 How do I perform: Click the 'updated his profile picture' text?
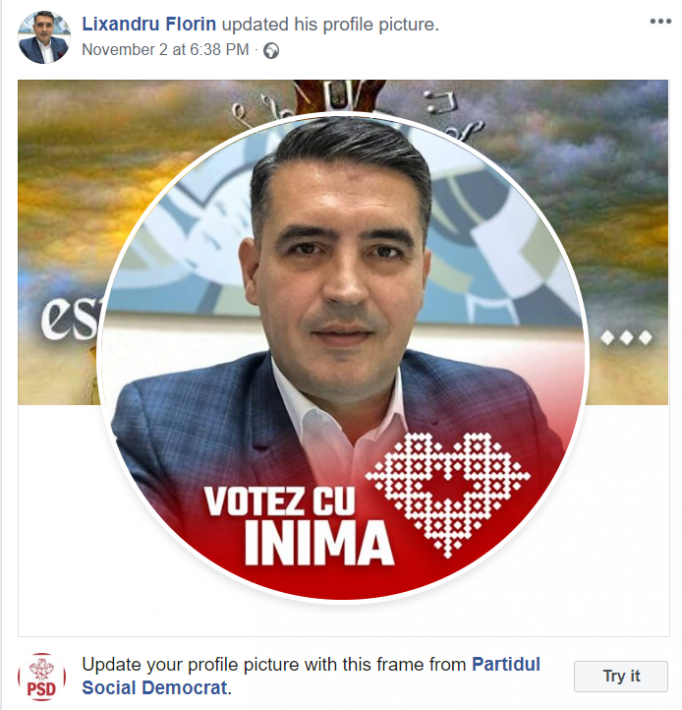pyautogui.click(x=330, y=24)
